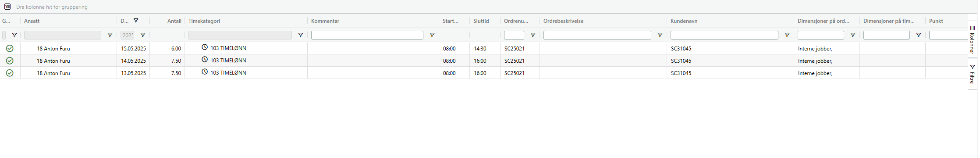Toggle the approved checkmark for 13.05.2025 row

pos(10,73)
